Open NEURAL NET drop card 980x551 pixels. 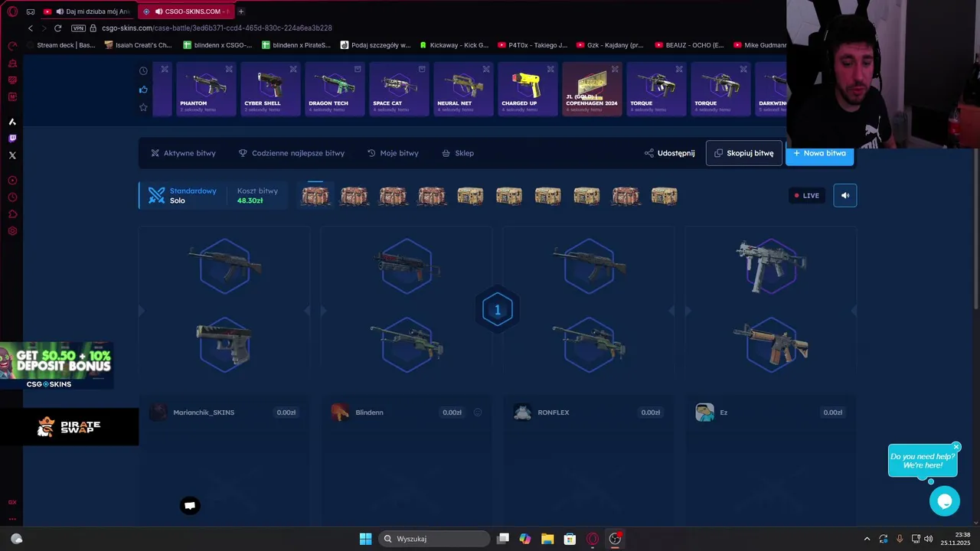coord(463,89)
